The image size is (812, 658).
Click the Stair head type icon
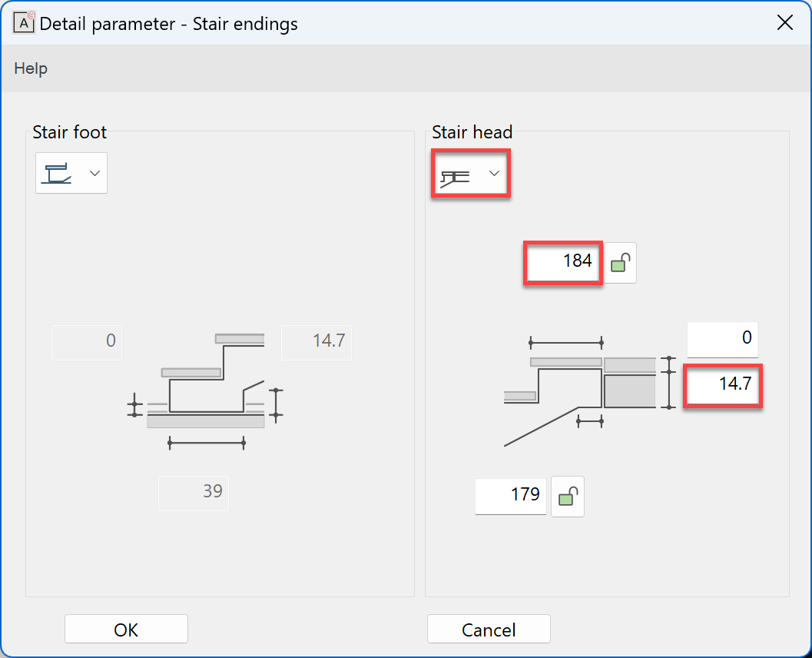[x=455, y=175]
